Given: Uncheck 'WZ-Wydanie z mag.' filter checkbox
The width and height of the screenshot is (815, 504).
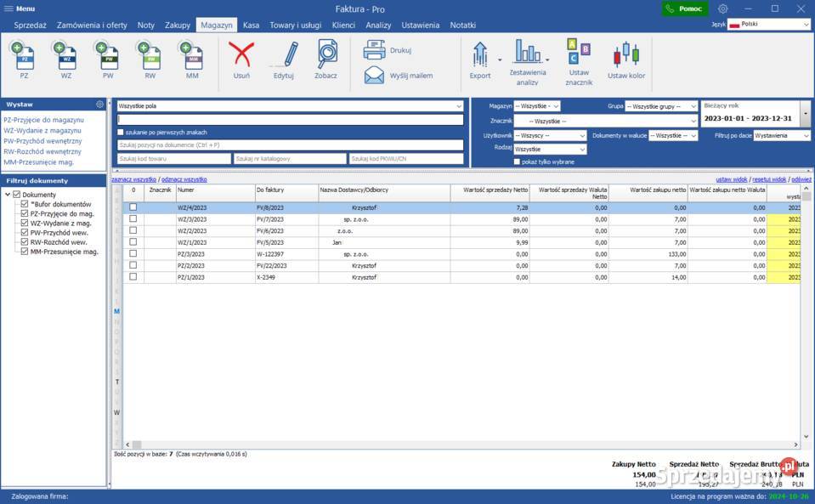Looking at the screenshot, I should [x=25, y=224].
